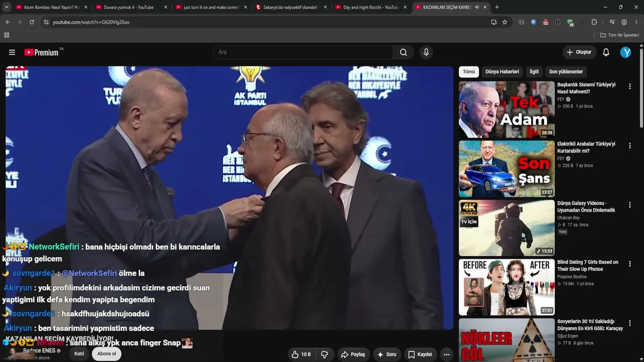Subscribe with the 'Abone ol' button
This screenshot has height=362, width=644.
(106, 354)
